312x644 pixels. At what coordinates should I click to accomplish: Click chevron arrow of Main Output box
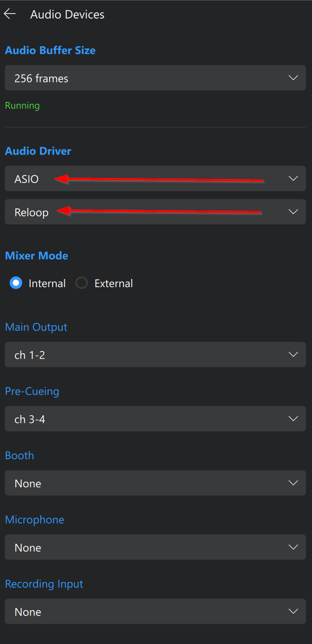pyautogui.click(x=293, y=355)
